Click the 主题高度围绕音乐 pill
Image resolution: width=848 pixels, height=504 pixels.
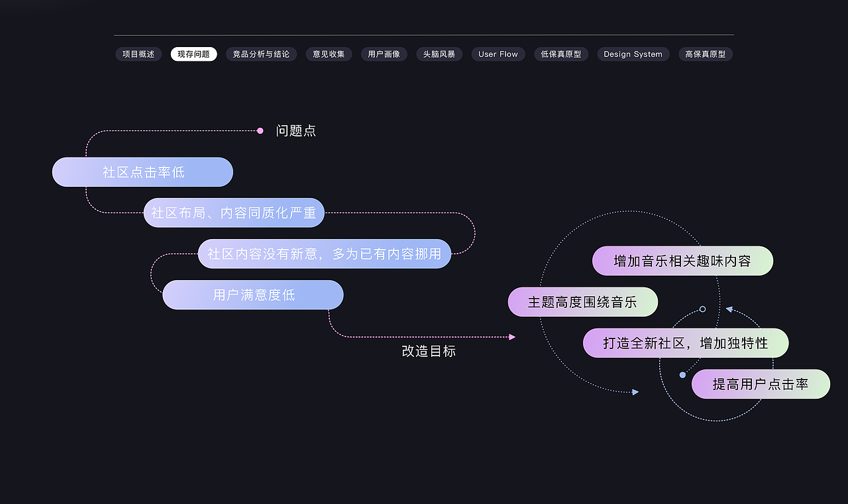tap(582, 301)
